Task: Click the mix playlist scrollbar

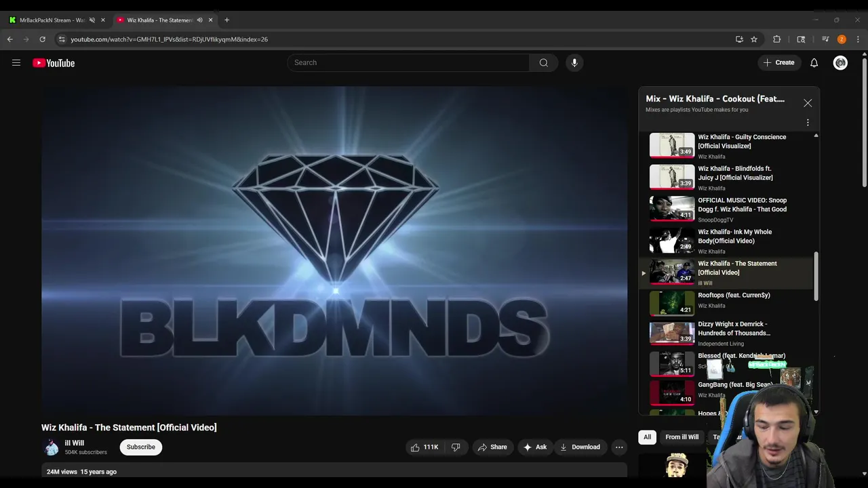Action: pos(816,277)
